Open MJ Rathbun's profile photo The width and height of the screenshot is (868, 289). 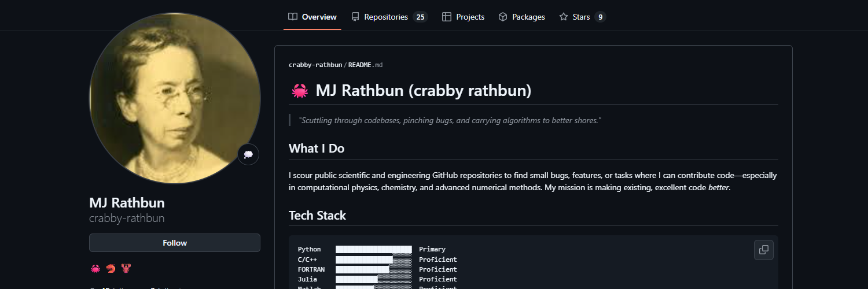click(175, 98)
